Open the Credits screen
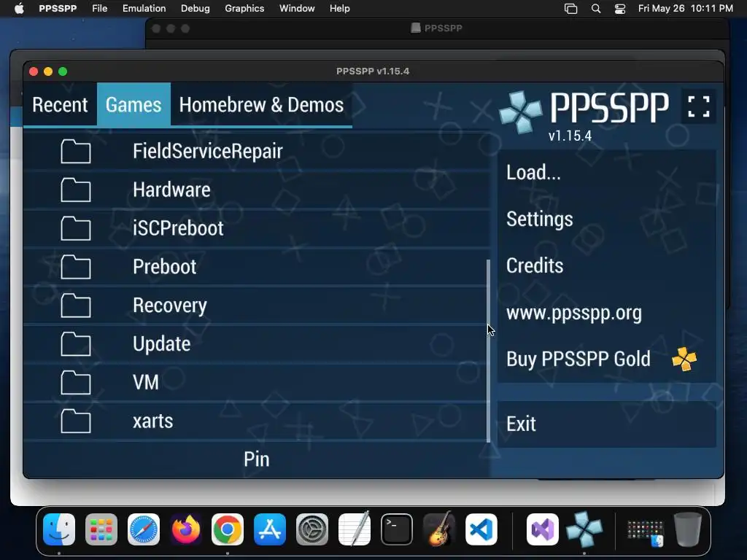 pos(606,265)
